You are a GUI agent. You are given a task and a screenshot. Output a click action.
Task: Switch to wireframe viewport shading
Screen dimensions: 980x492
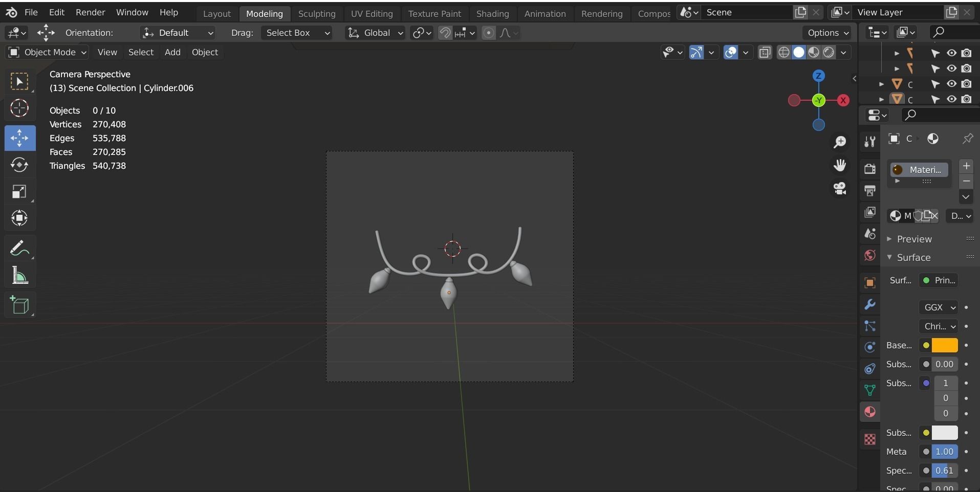coord(783,52)
